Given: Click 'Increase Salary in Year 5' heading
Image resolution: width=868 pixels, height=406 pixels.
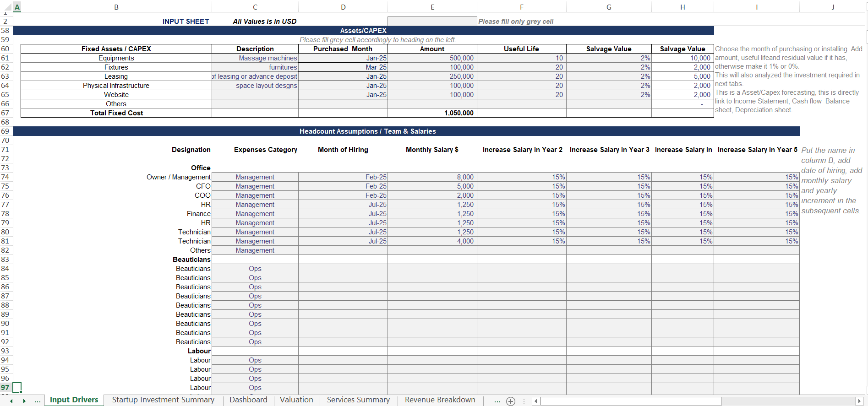Looking at the screenshot, I should click(x=757, y=150).
